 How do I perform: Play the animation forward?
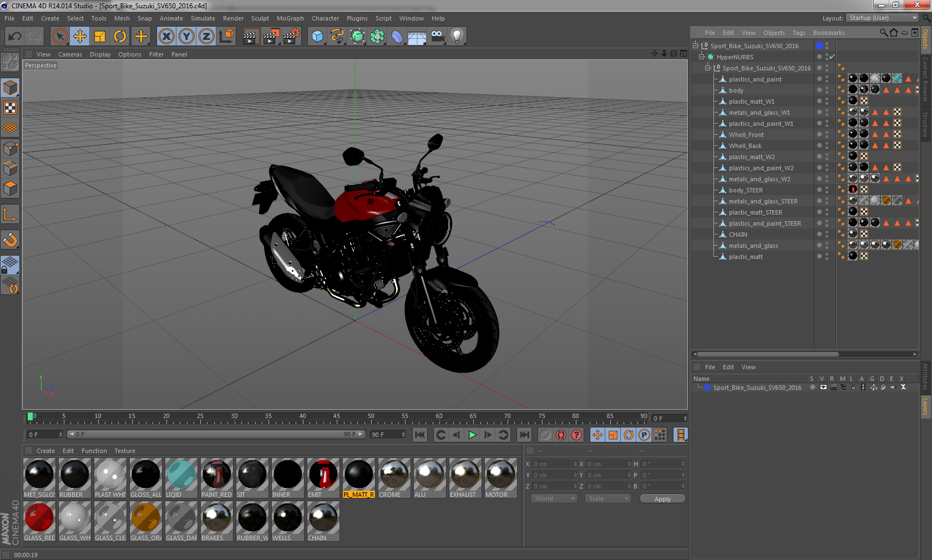pos(472,435)
